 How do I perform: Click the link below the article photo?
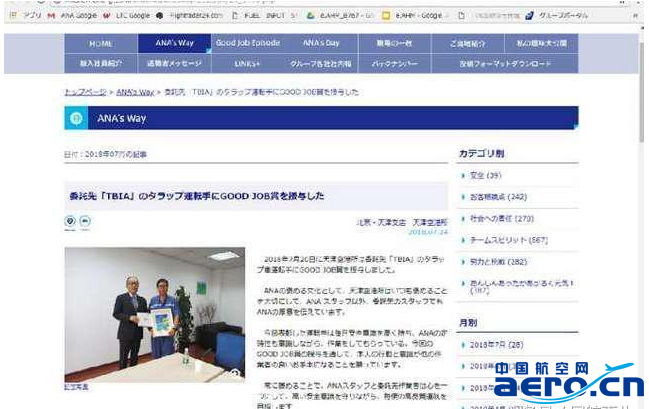pos(76,387)
